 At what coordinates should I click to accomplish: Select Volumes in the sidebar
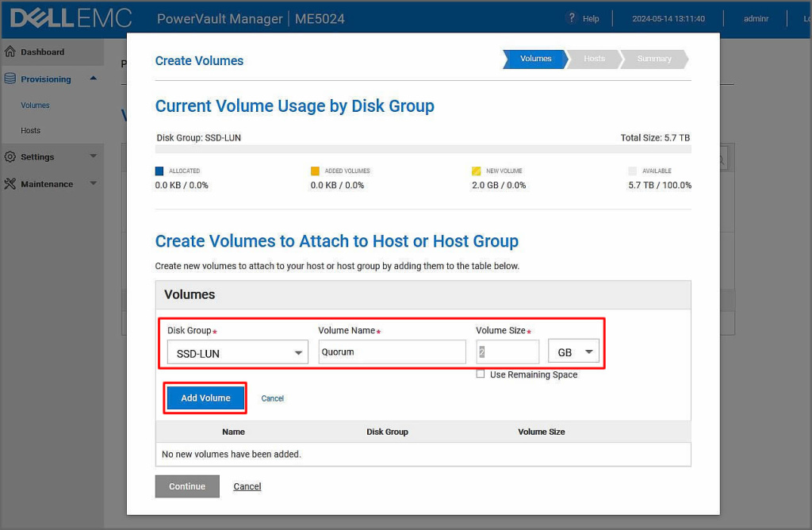[x=35, y=106]
